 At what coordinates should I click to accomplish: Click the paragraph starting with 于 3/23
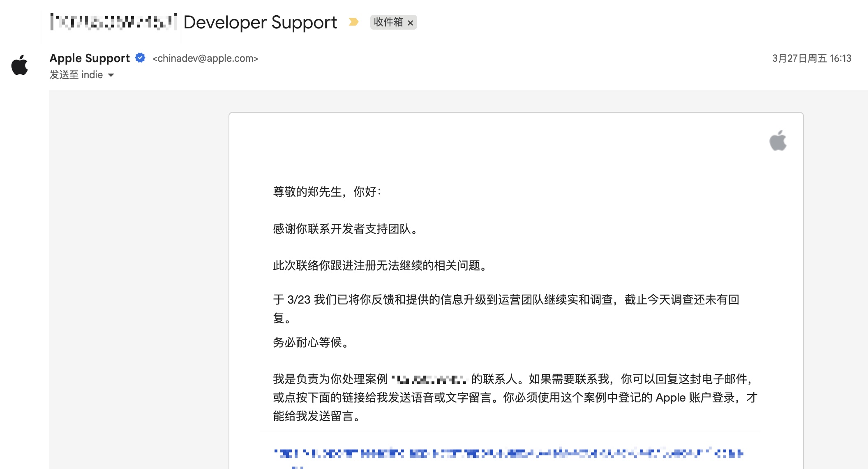click(506, 309)
